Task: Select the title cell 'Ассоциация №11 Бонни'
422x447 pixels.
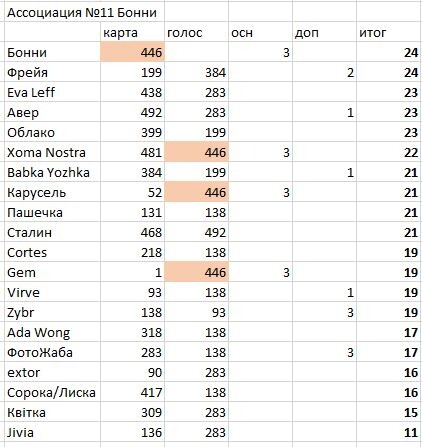Action: pyautogui.click(x=84, y=13)
